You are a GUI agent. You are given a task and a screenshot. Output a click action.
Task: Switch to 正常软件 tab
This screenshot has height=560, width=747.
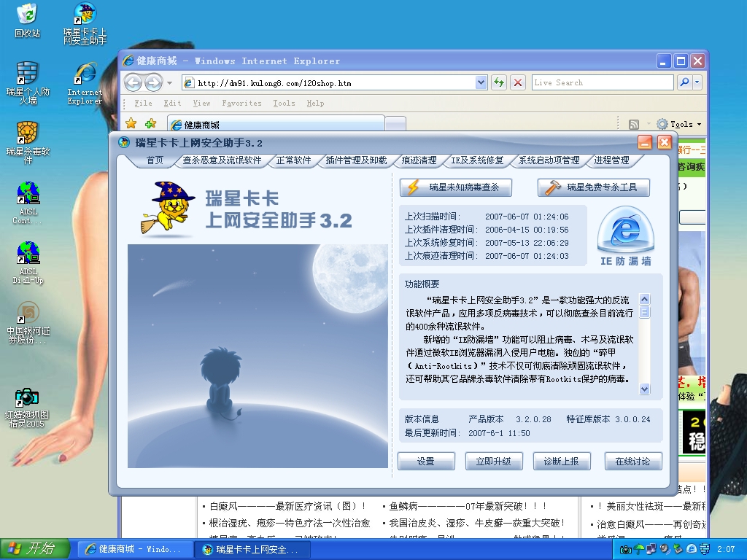point(293,160)
